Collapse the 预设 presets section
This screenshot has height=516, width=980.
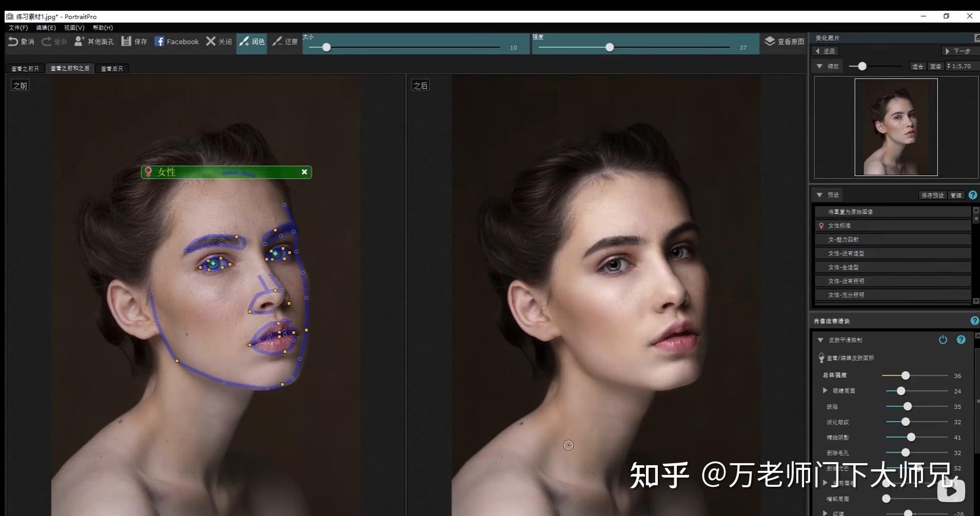click(819, 195)
